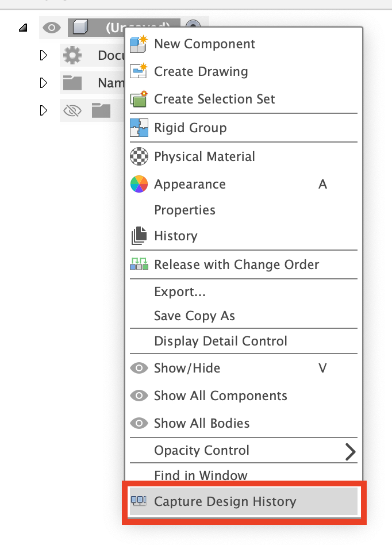Click Export... in the context menu
This screenshot has height=545, width=392.
click(180, 291)
